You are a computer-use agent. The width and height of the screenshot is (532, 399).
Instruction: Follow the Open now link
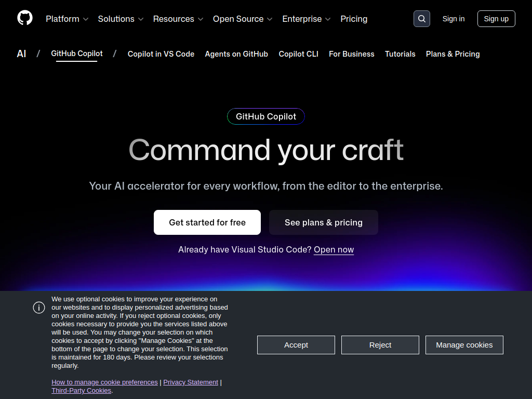coord(334,250)
